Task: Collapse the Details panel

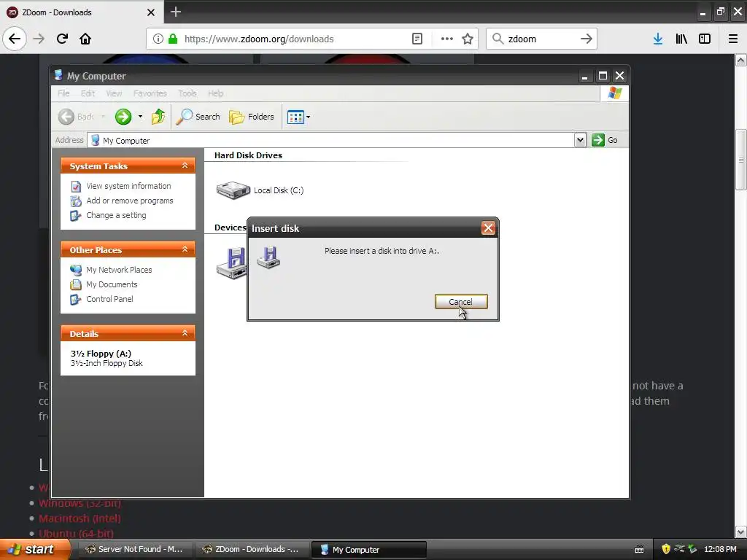Action: click(185, 333)
